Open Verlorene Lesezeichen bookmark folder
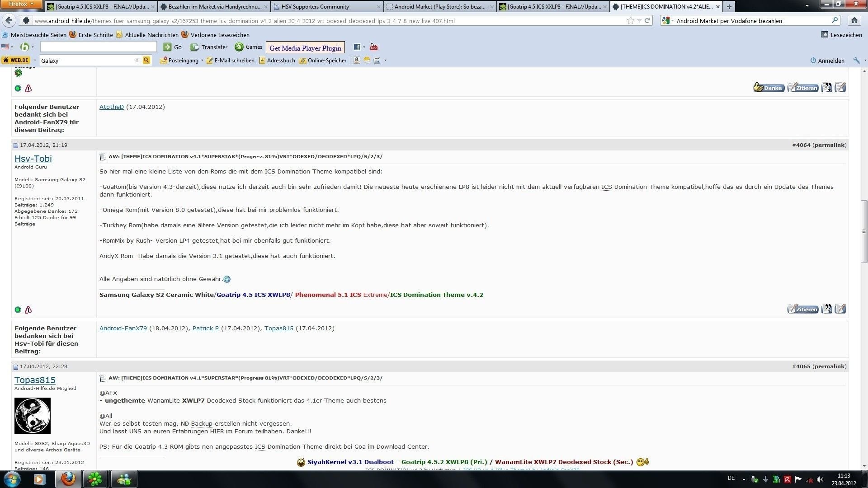 pos(215,35)
